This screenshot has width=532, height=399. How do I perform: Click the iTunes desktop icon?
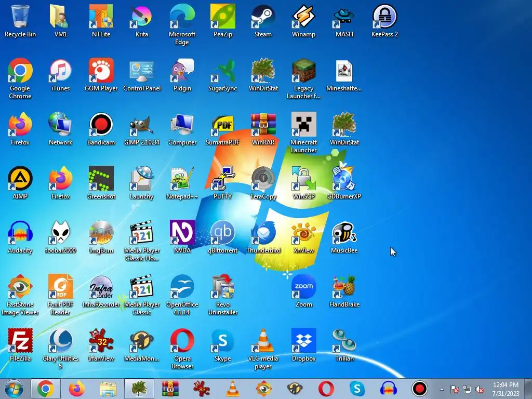click(x=60, y=75)
